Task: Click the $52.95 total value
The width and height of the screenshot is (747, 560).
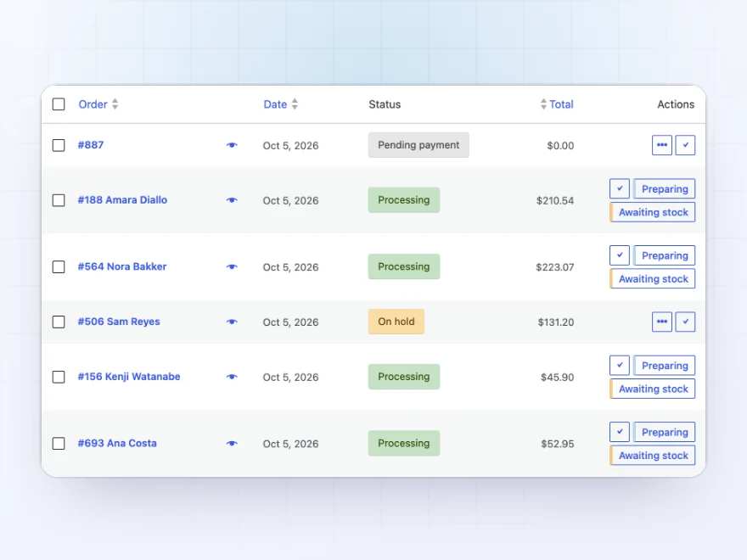Action: tap(557, 444)
